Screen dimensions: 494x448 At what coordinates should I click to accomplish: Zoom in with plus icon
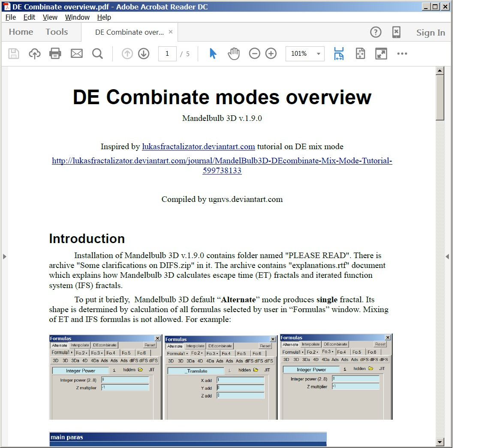click(271, 54)
